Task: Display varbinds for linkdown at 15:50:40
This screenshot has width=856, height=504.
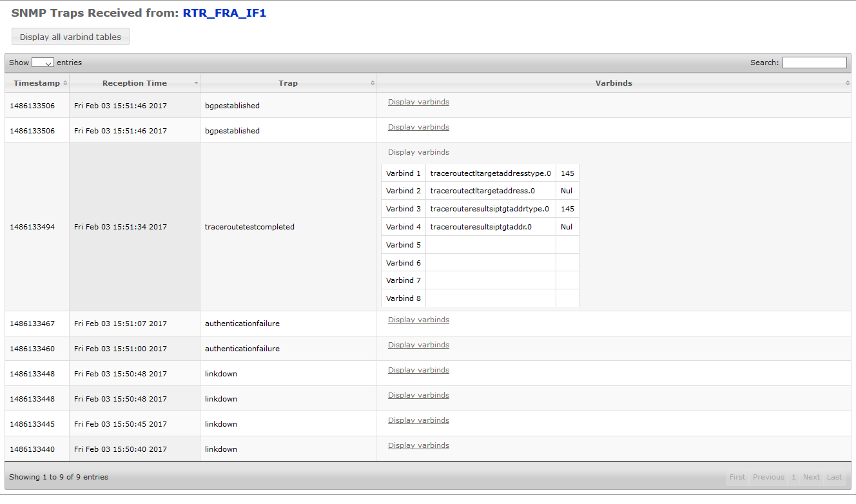Action: coord(418,445)
